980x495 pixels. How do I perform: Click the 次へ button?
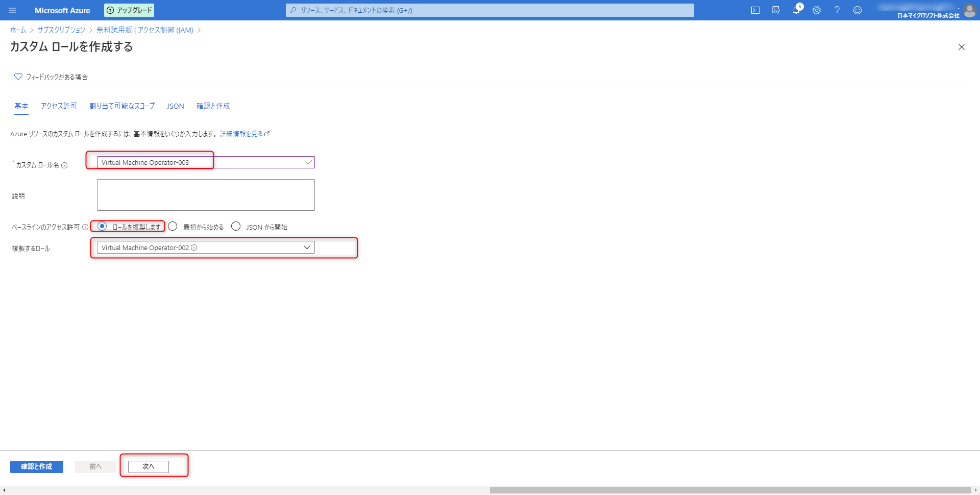149,466
